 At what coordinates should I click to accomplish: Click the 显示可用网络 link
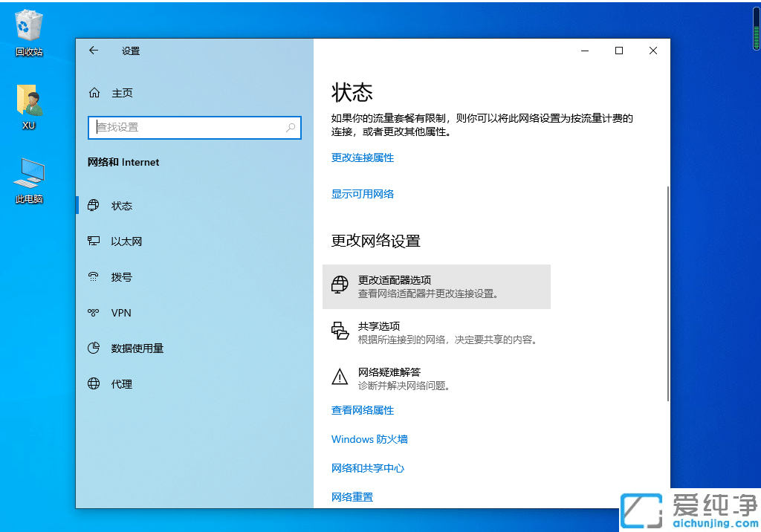point(362,194)
